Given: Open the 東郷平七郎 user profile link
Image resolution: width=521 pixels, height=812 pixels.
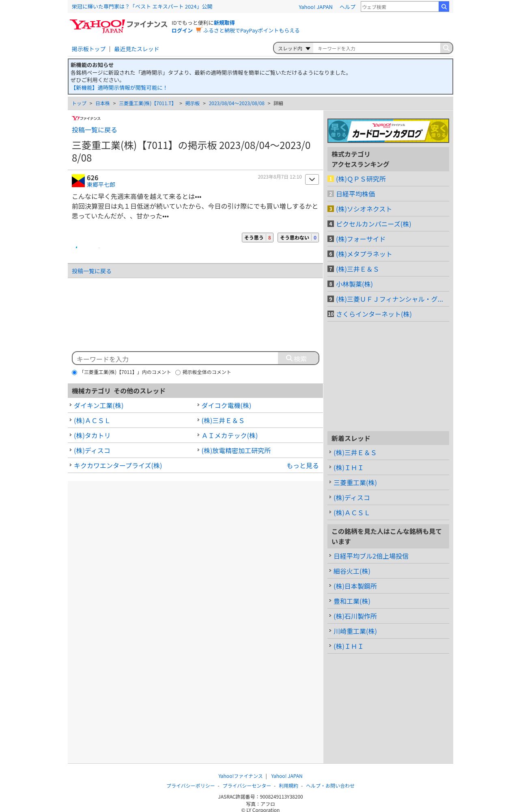Looking at the screenshot, I should click(101, 185).
